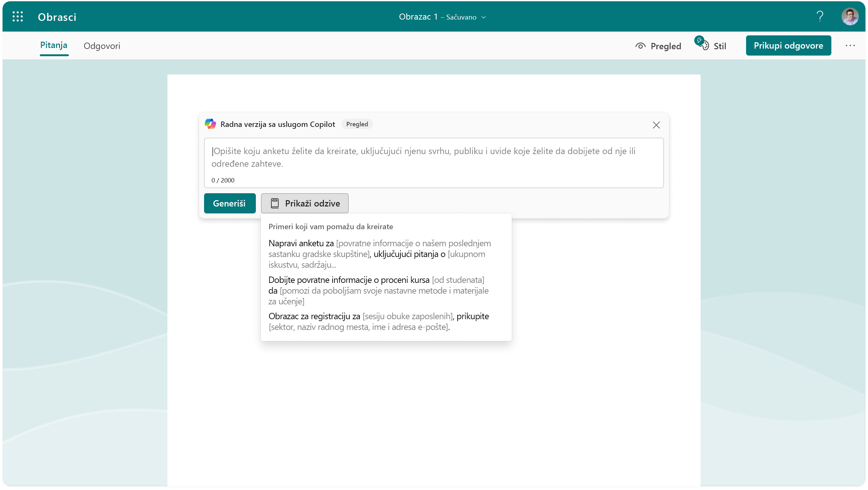Expand the Obrazac 1 title dropdown chevron
Screen dimensions: 868x490
click(x=484, y=17)
